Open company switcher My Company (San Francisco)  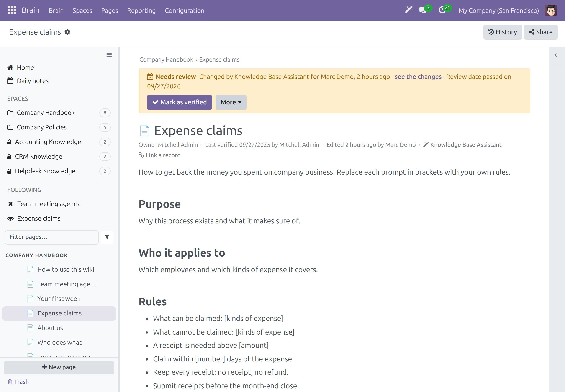(499, 10)
